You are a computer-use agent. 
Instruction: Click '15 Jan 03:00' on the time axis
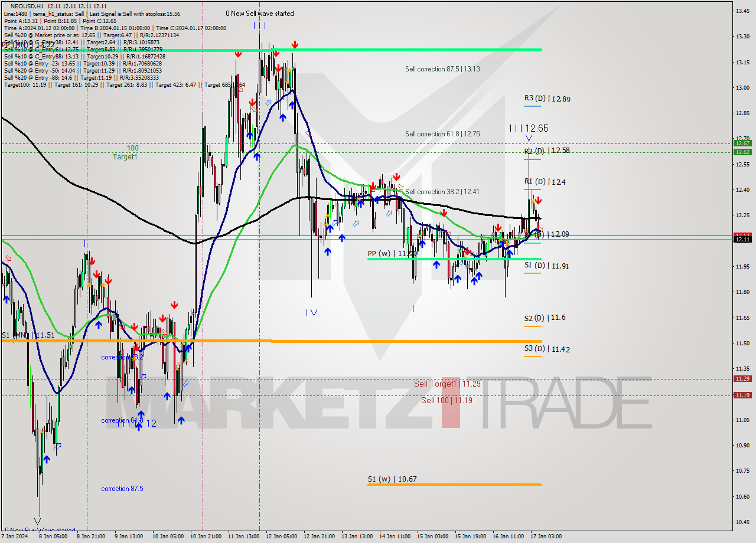click(x=432, y=537)
